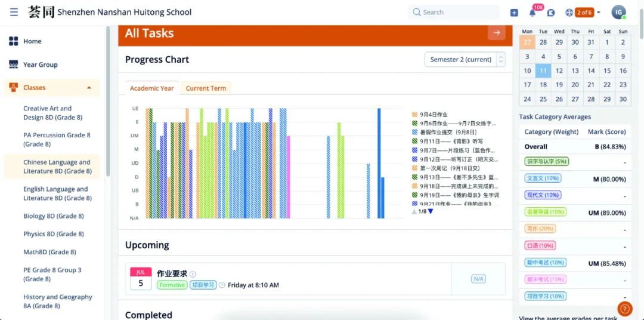Expand the 2 of 6 dropdown arrow
Screen dimensions: 644x320
[598, 13]
